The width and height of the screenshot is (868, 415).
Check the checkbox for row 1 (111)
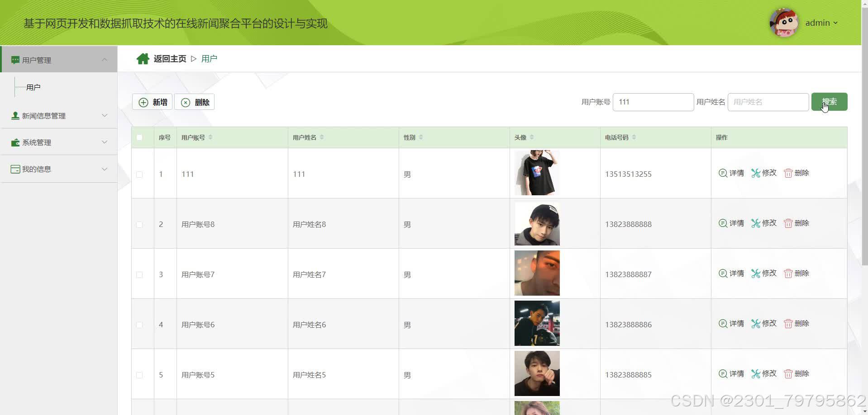(x=139, y=174)
